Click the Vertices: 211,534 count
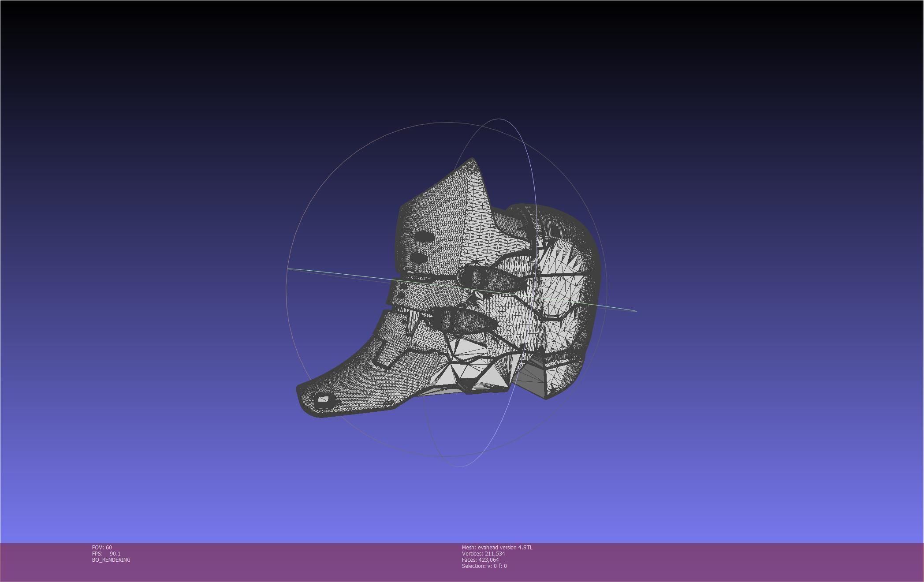 483,553
